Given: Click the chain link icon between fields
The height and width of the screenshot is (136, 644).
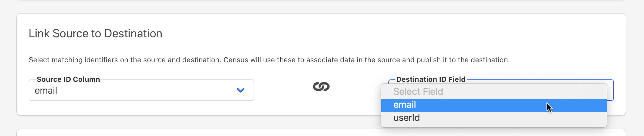Looking at the screenshot, I should click(x=321, y=87).
